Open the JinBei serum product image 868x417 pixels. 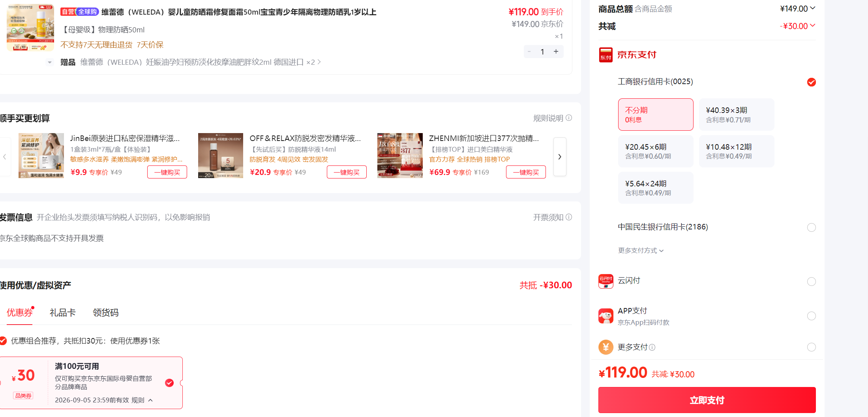pos(41,156)
